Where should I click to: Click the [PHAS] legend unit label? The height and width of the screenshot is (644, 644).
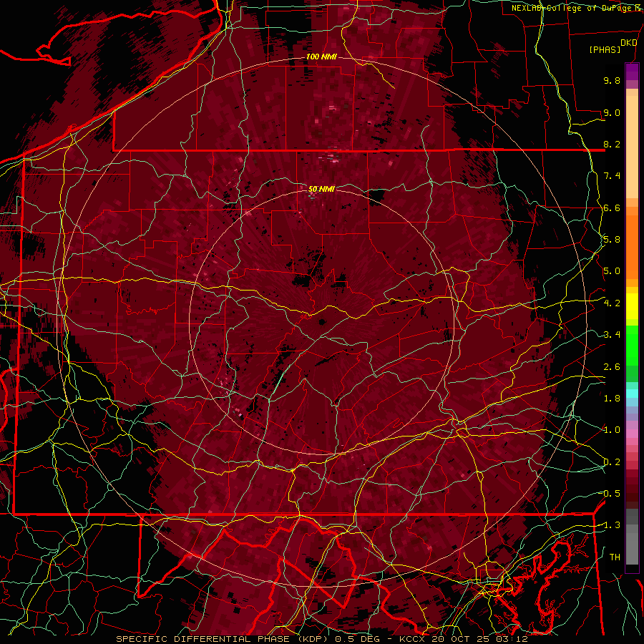coord(605,49)
